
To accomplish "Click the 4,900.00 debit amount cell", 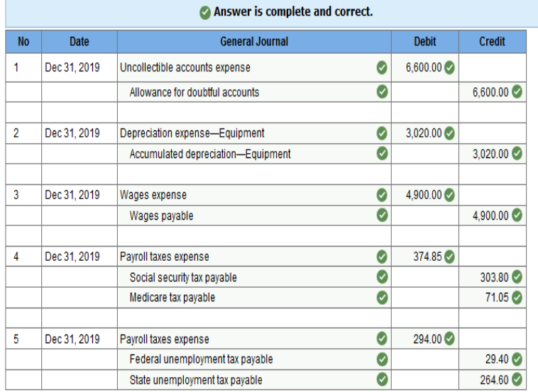I will coord(424,195).
